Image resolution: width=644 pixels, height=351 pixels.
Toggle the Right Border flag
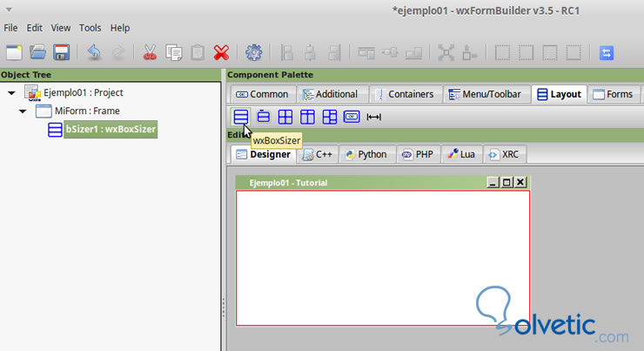(527, 52)
